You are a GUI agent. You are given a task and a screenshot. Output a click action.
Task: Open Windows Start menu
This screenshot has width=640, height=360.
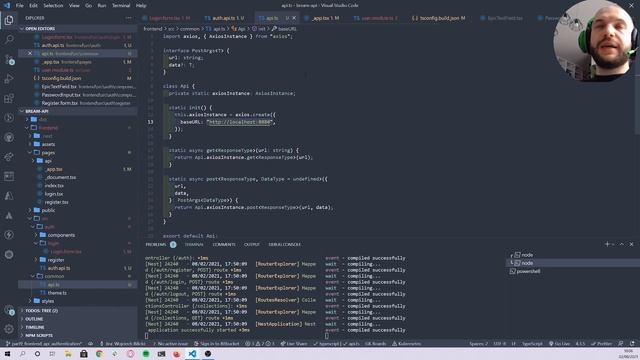pos(7,353)
